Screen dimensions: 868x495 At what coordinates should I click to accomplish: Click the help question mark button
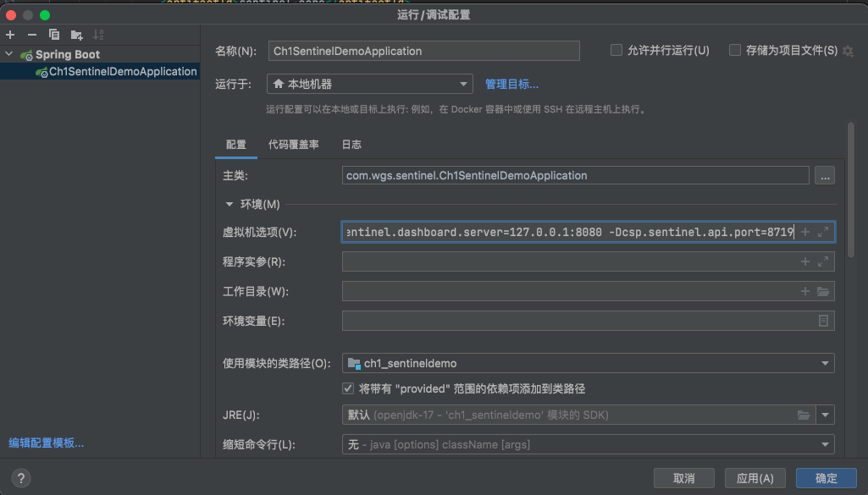[x=22, y=478]
